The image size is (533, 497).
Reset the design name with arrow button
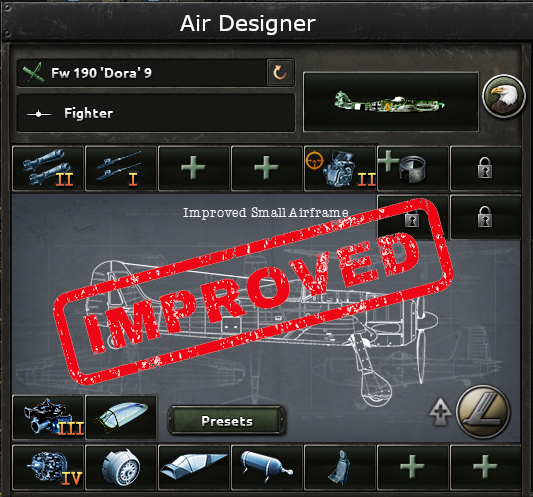tap(280, 72)
